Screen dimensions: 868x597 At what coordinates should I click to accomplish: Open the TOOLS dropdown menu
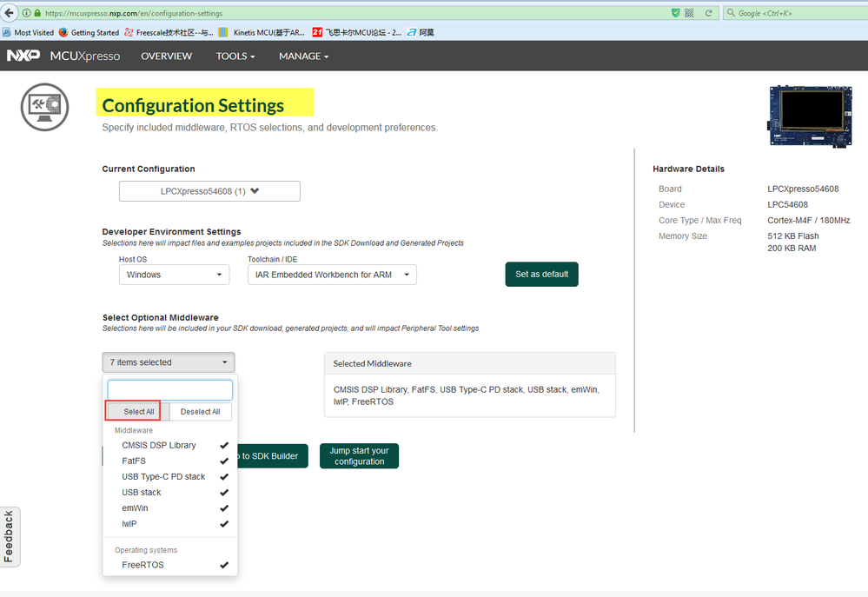(235, 56)
